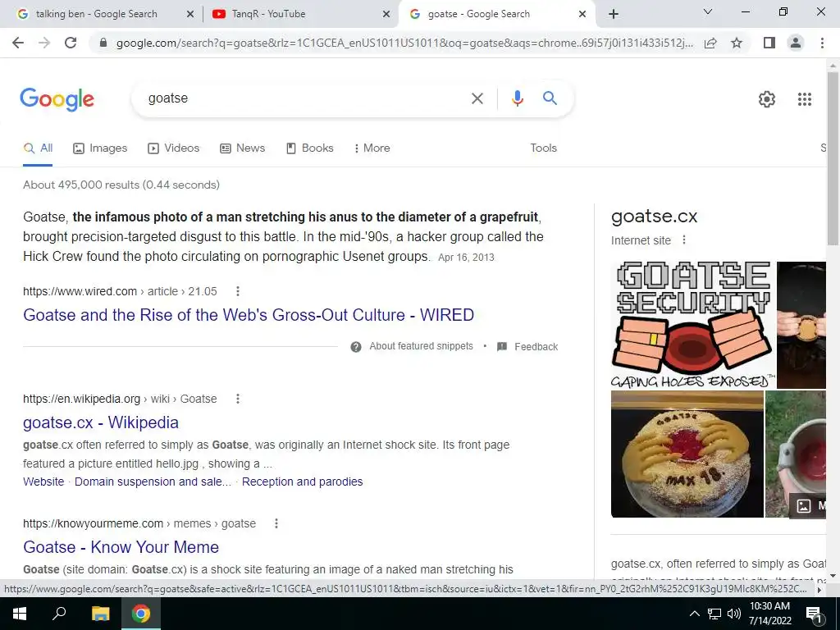Reload the page using refresh icon

(x=71, y=43)
